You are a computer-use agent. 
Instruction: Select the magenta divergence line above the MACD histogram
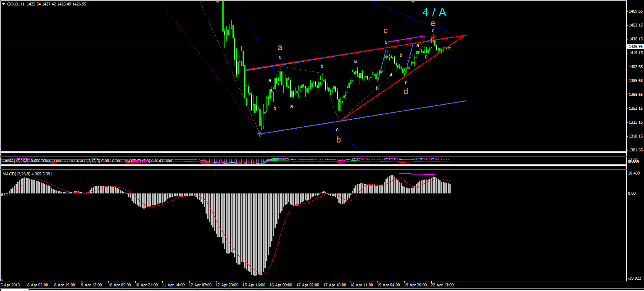(417, 174)
